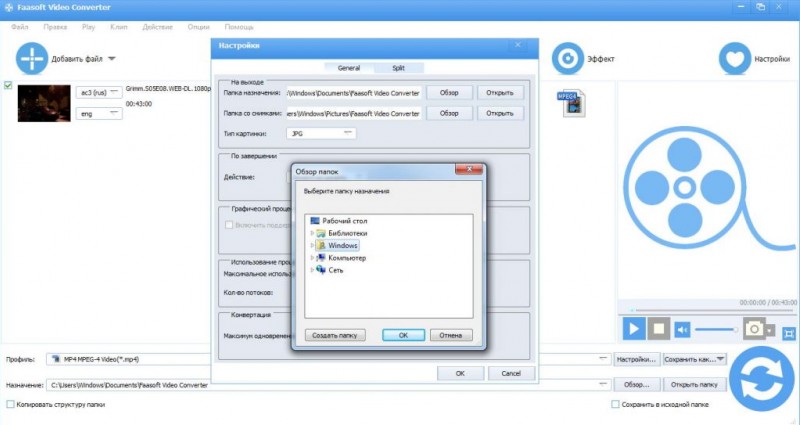Click Создать папку button

click(335, 335)
